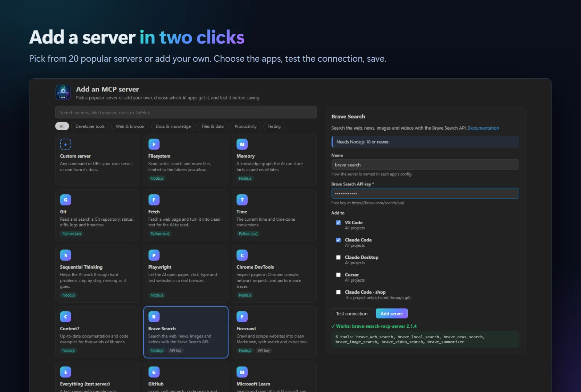The image size is (581, 392).
Task: Filter by Productivity category
Action: point(246,126)
